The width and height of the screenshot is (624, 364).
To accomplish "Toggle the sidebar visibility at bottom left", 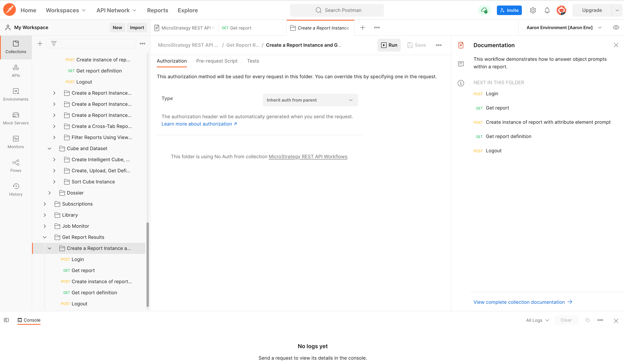I will (6, 320).
